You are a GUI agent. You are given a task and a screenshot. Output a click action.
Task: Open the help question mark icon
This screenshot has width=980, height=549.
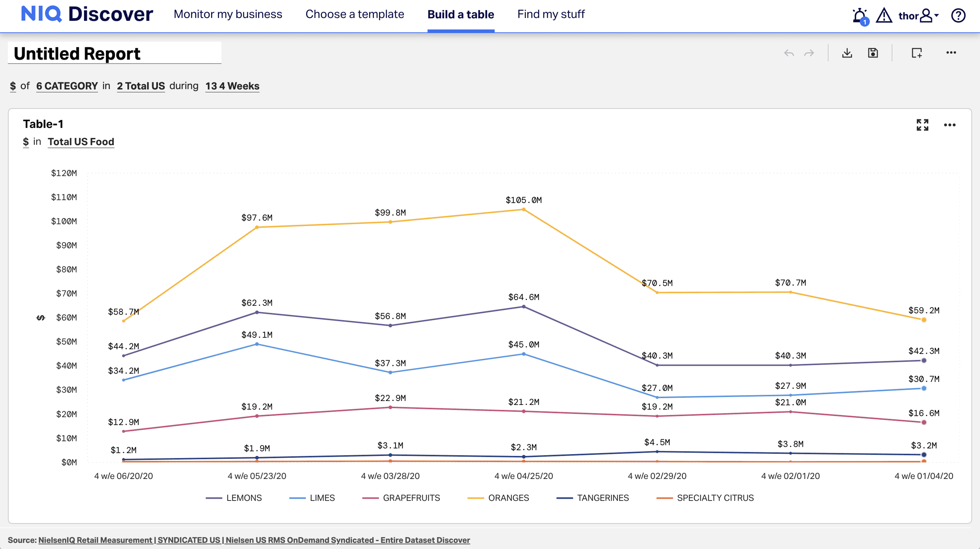(958, 16)
